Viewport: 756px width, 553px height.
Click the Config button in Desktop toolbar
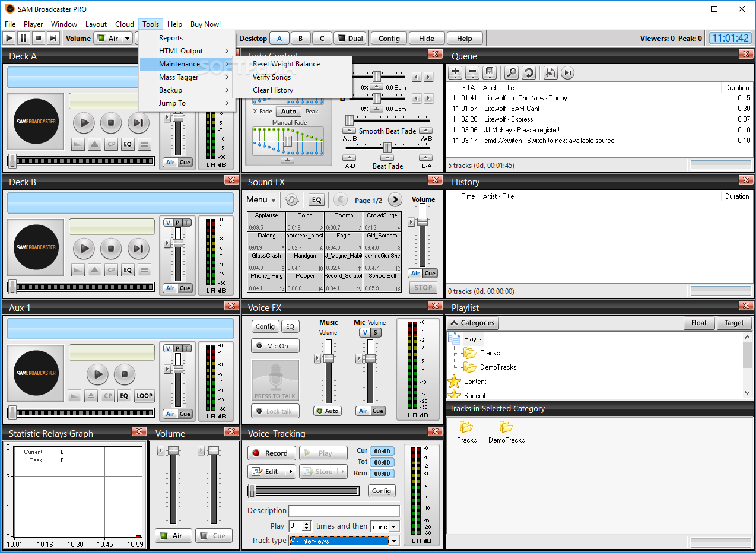[389, 38]
